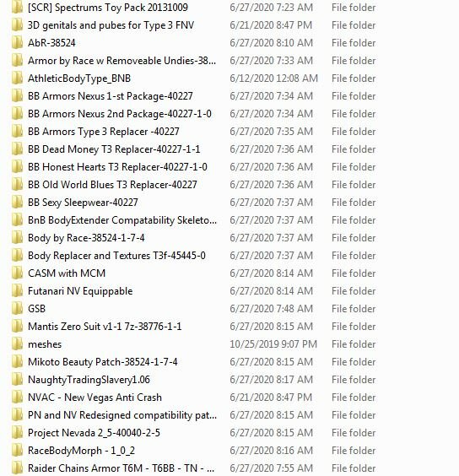Click folder icon beside NVAC - New Vegas Anti Crash
The image size is (459, 476).
[18, 397]
